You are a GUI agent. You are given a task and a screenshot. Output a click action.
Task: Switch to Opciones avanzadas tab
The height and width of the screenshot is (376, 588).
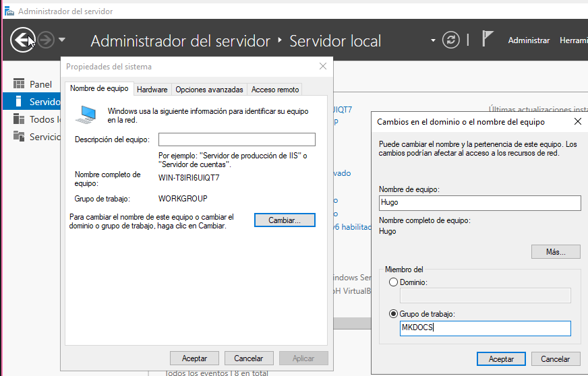(x=209, y=90)
